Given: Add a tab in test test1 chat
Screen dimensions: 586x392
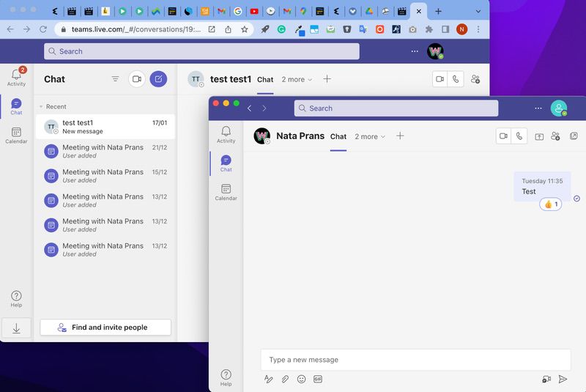Looking at the screenshot, I should pyautogui.click(x=327, y=79).
